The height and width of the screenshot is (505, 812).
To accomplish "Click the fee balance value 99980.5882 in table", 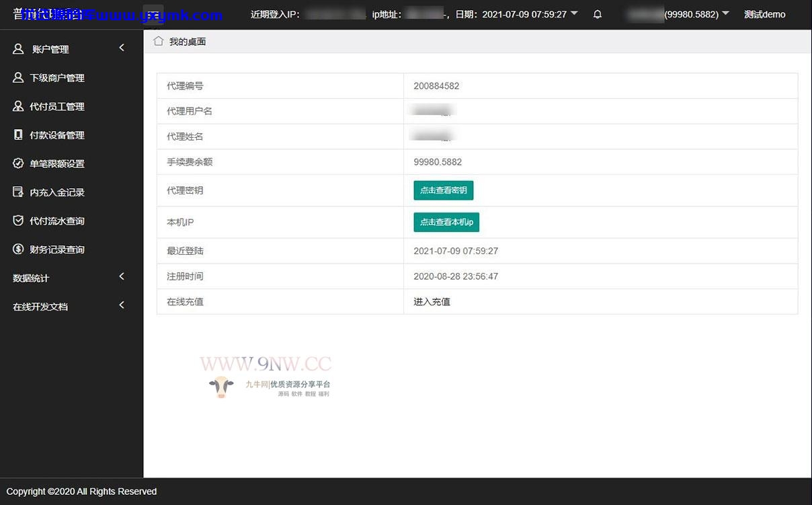I will click(438, 162).
